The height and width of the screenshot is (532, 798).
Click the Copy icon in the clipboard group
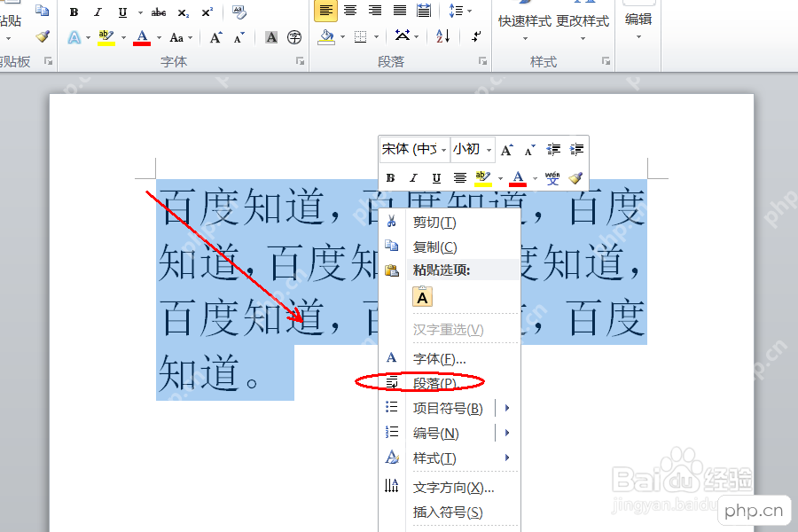click(x=43, y=10)
